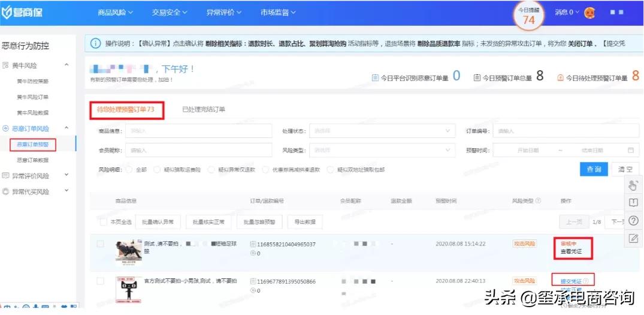Click the icon beside 今日预警订单总量
Image resolution: width=644 pixels, height=315 pixels.
click(477, 77)
